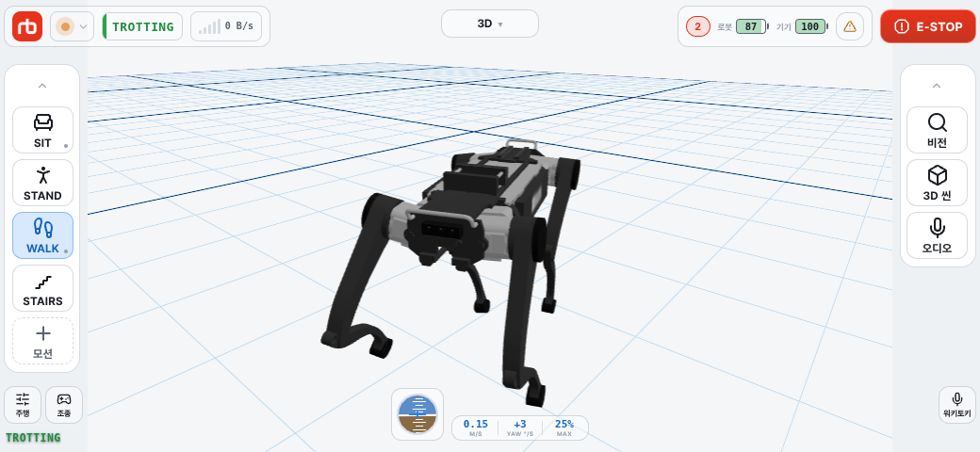Collapse the left motion panel chevron
The height and width of the screenshot is (452, 980).
click(42, 86)
